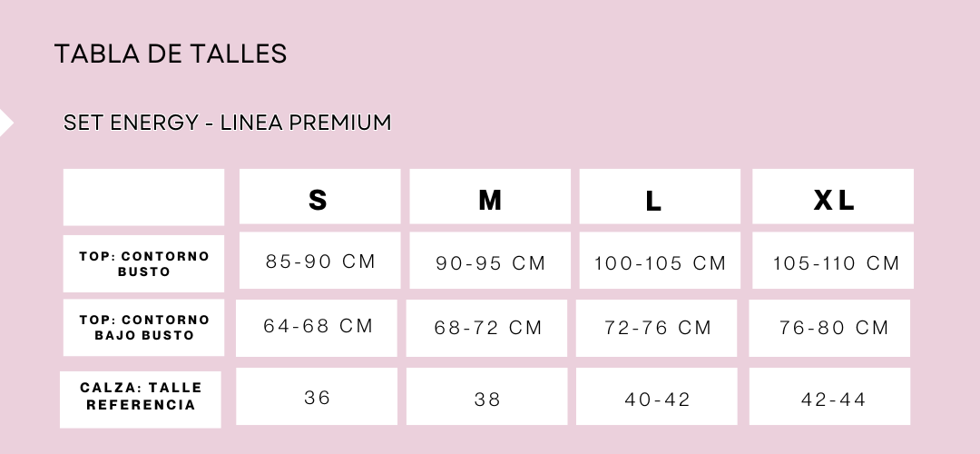Click the L size column header
Screen dimensions: 980x454
[660, 196]
